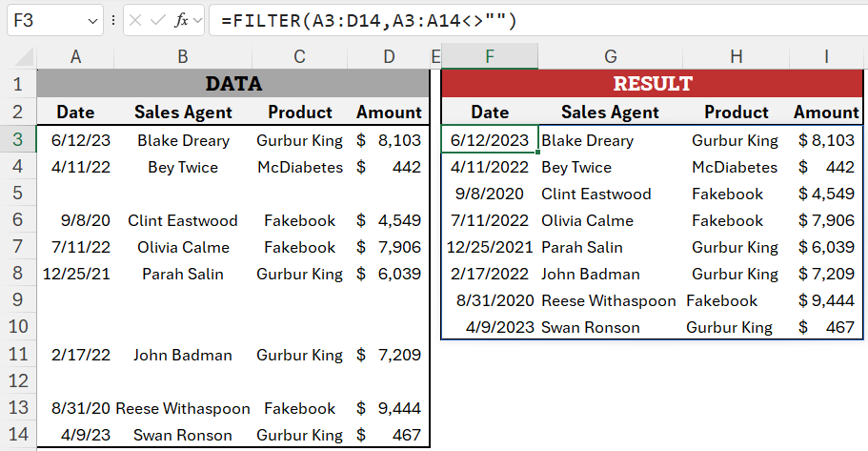
Task: Click the Select All corner triangle
Action: coord(24,57)
